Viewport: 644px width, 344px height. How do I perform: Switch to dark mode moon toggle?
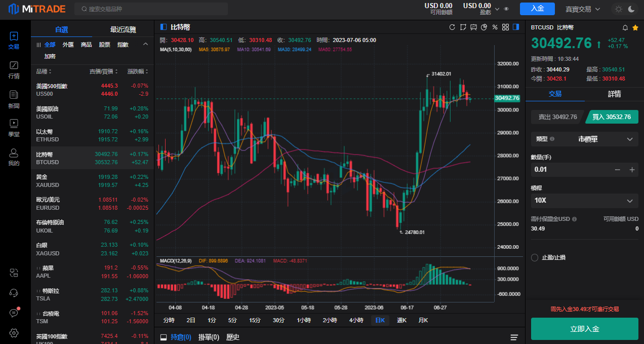coord(631,9)
